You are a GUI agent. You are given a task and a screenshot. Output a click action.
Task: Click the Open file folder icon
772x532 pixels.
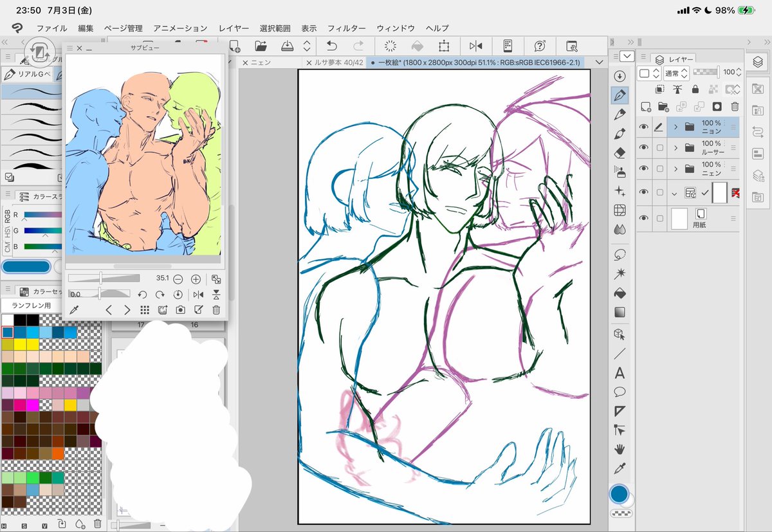[261, 46]
